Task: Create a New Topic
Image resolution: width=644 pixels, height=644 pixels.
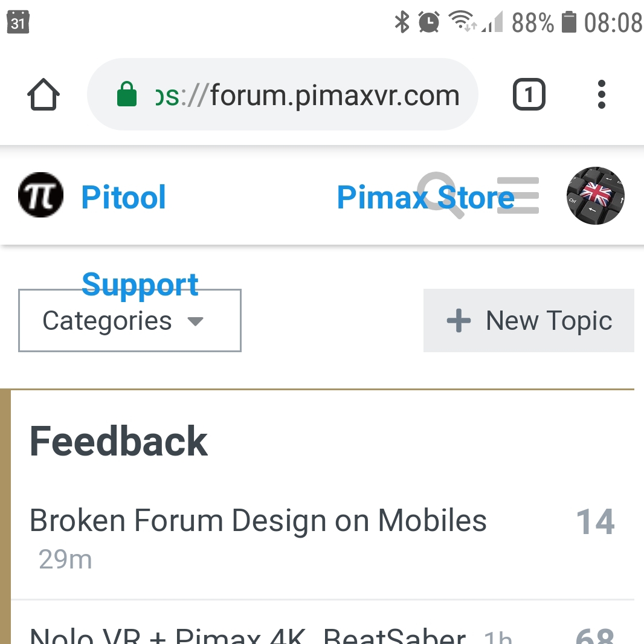Action: point(529,321)
